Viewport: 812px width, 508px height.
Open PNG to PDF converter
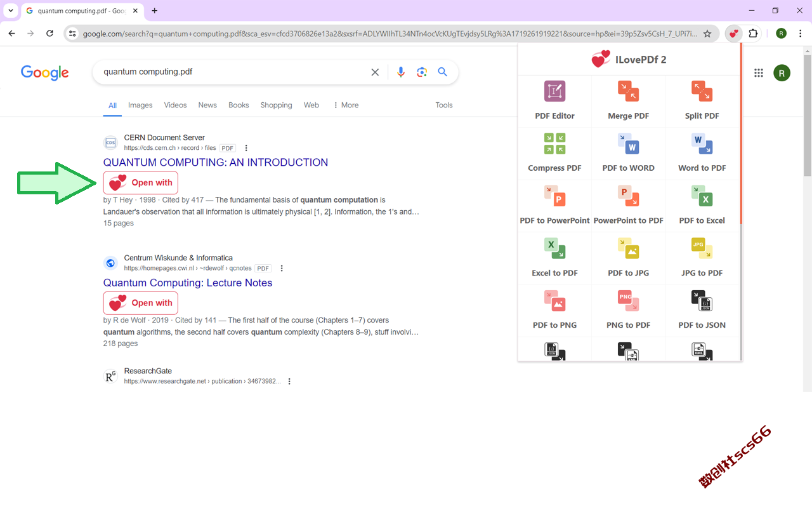[x=628, y=310]
